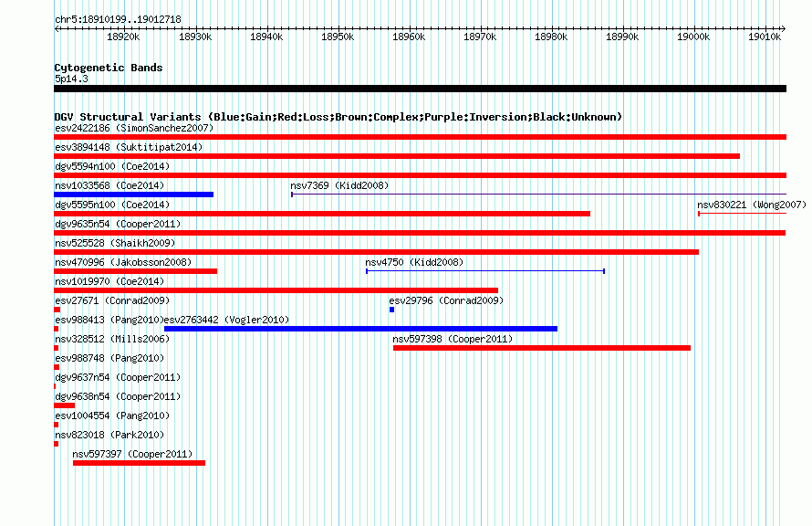Open variant esv3894148 (Suktitipat2014) label
This screenshot has height=526, width=812.
coord(129,147)
